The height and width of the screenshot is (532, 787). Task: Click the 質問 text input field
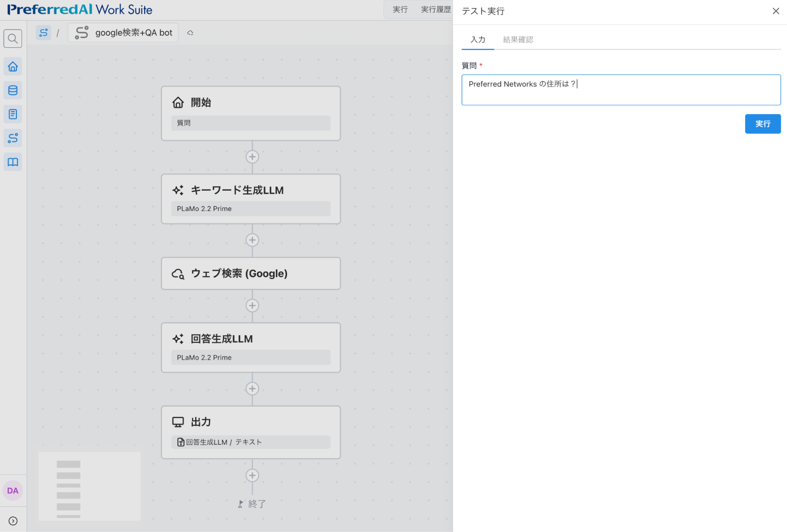621,90
